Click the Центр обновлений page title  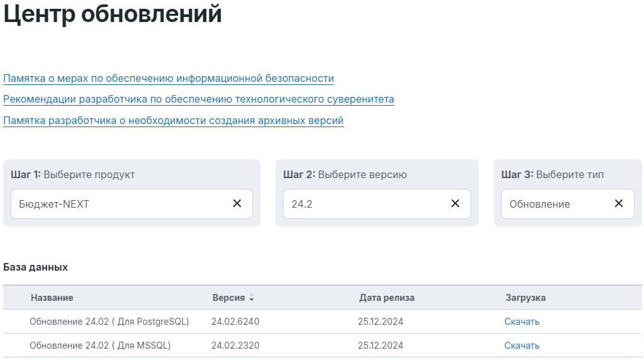click(113, 14)
